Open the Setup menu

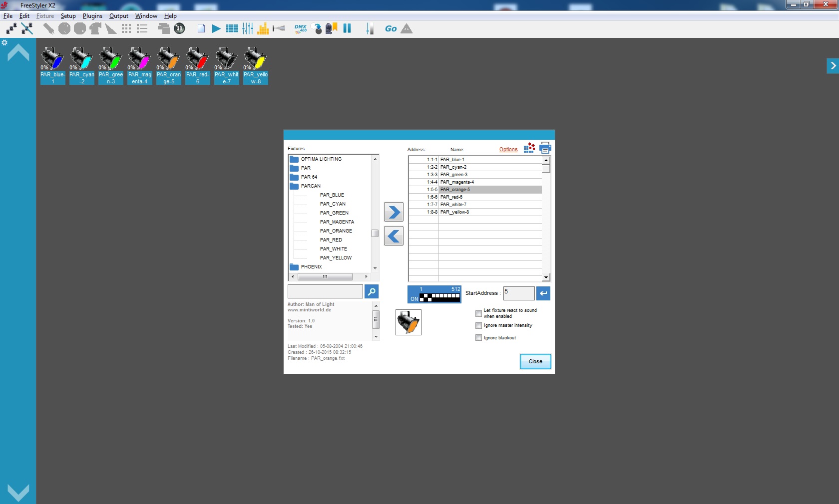[68, 16]
